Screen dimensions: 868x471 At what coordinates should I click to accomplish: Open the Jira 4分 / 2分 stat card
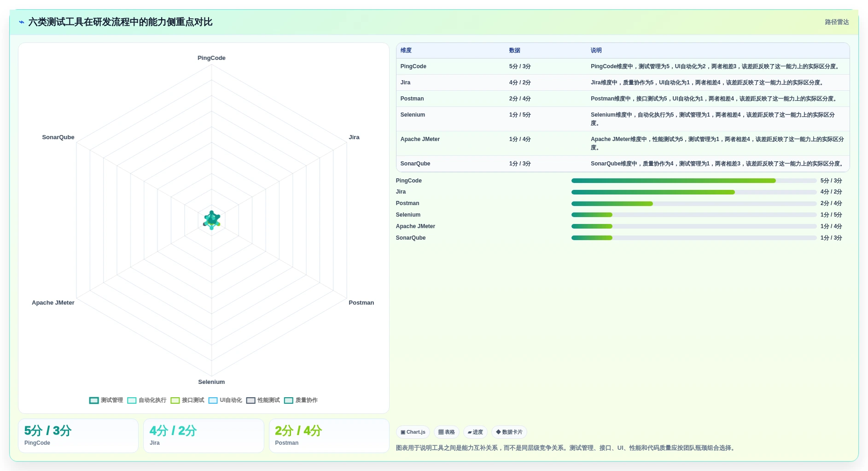(x=204, y=436)
